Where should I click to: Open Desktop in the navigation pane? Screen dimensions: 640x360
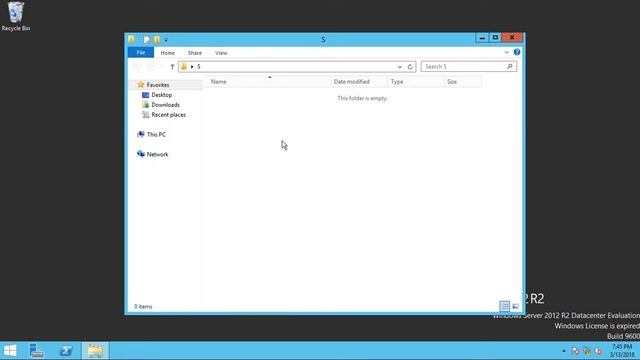pos(162,95)
